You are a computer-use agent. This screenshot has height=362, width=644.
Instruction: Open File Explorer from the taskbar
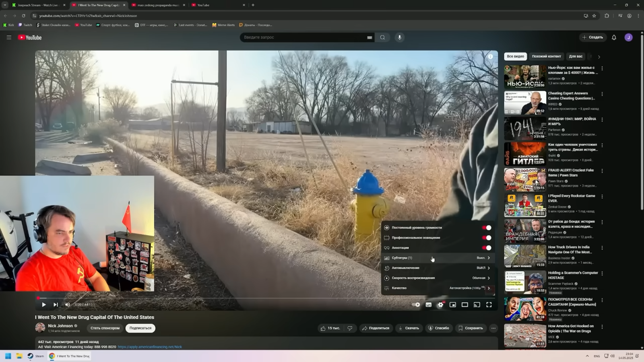19,356
